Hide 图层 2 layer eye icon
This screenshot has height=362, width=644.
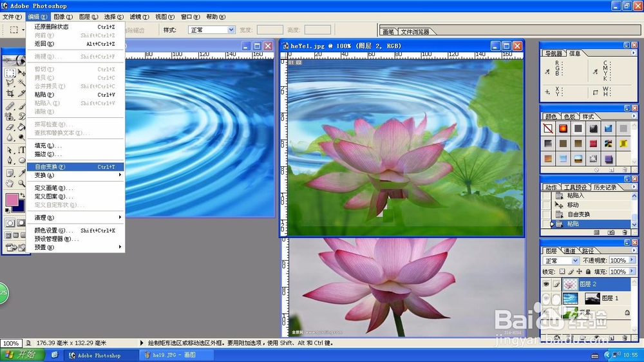[x=546, y=284]
